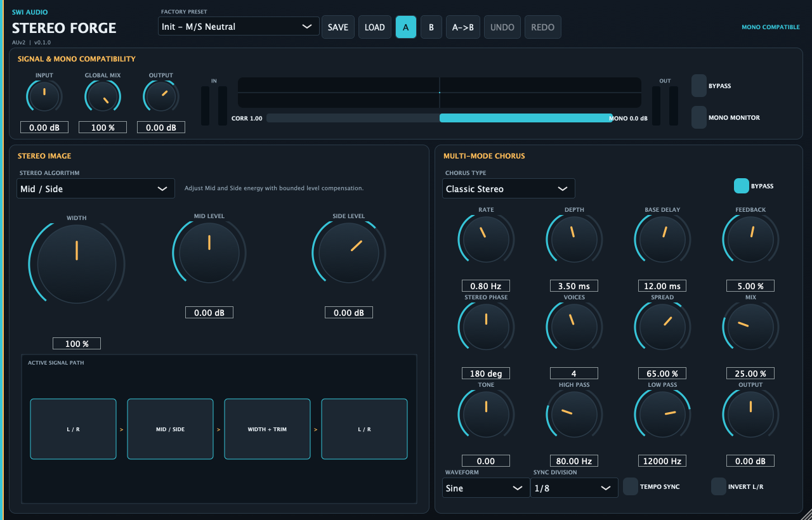812x520 pixels.
Task: Toggle the chorus Bypass switch
Action: [x=741, y=186]
